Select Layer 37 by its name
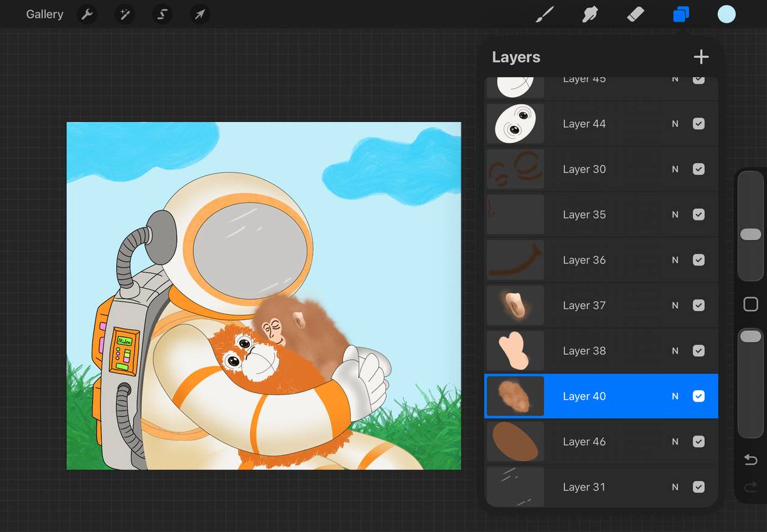The height and width of the screenshot is (532, 767). click(x=584, y=305)
